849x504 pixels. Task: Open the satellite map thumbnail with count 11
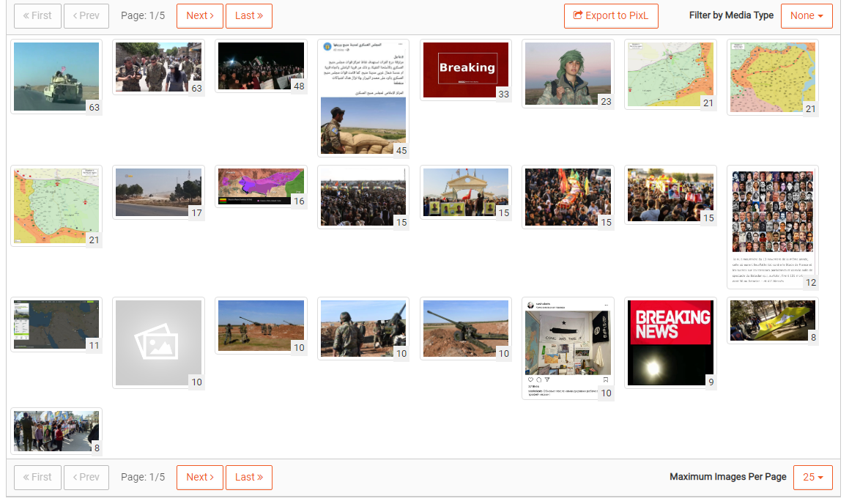56,324
